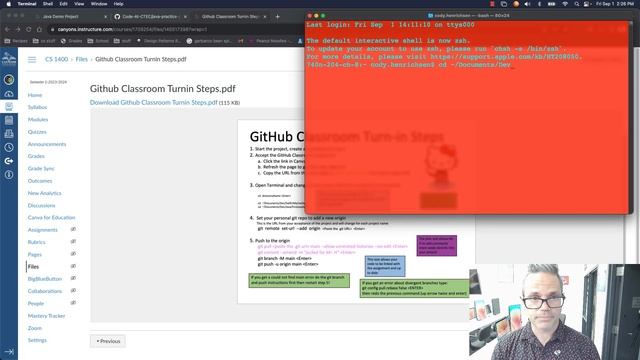Open a new browser tab with plus
This screenshot has height=360, width=640.
[x=278, y=17]
